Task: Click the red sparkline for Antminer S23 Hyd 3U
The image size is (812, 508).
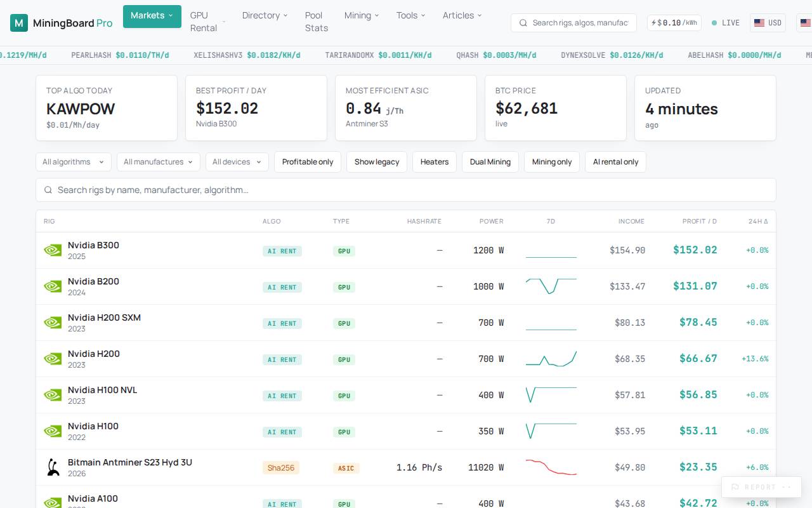Action: [551, 467]
